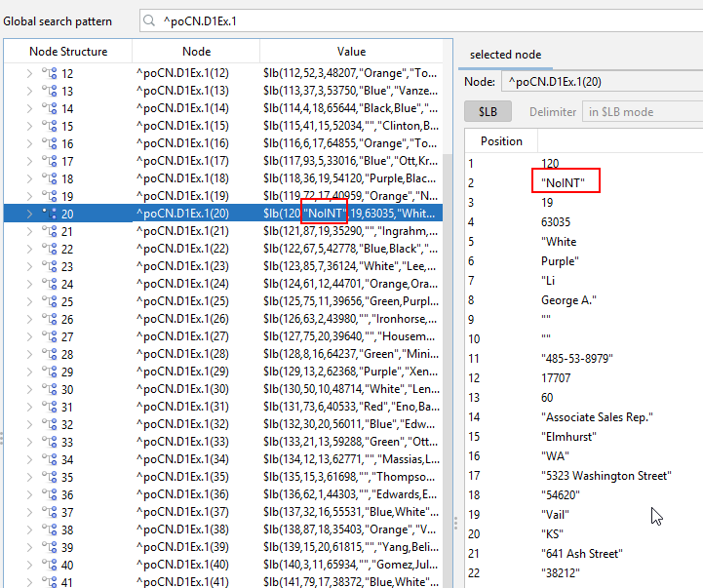Toggle the $LB button
This screenshot has height=588, width=703.
[488, 112]
